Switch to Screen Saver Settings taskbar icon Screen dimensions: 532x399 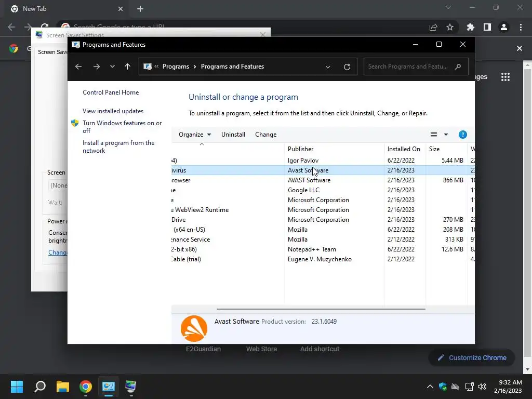130,387
